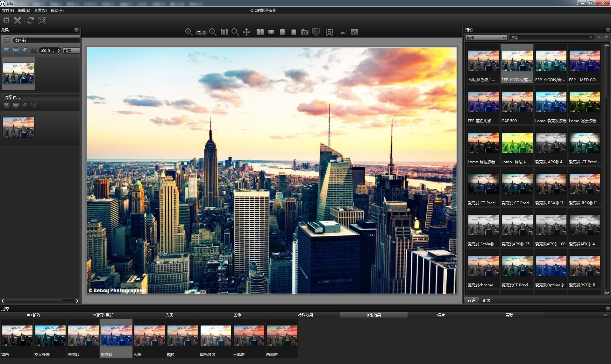Open the 正常 blend mode dropdown
Image resolution: width=611 pixels, height=364 pixels.
point(71,51)
